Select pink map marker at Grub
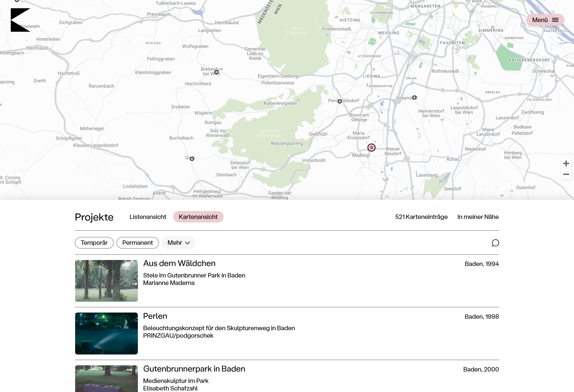This screenshot has width=574, height=392. click(192, 159)
